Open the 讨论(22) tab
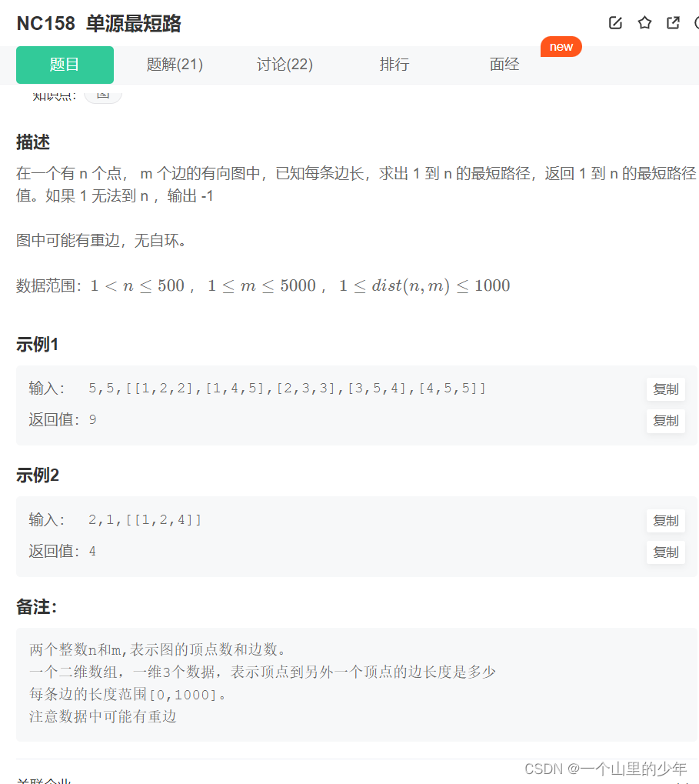 point(285,65)
